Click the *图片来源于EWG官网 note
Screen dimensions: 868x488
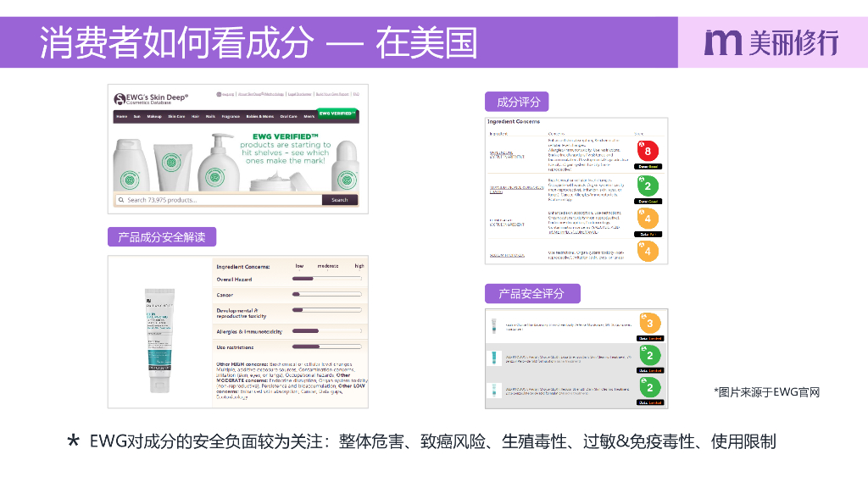(766, 392)
